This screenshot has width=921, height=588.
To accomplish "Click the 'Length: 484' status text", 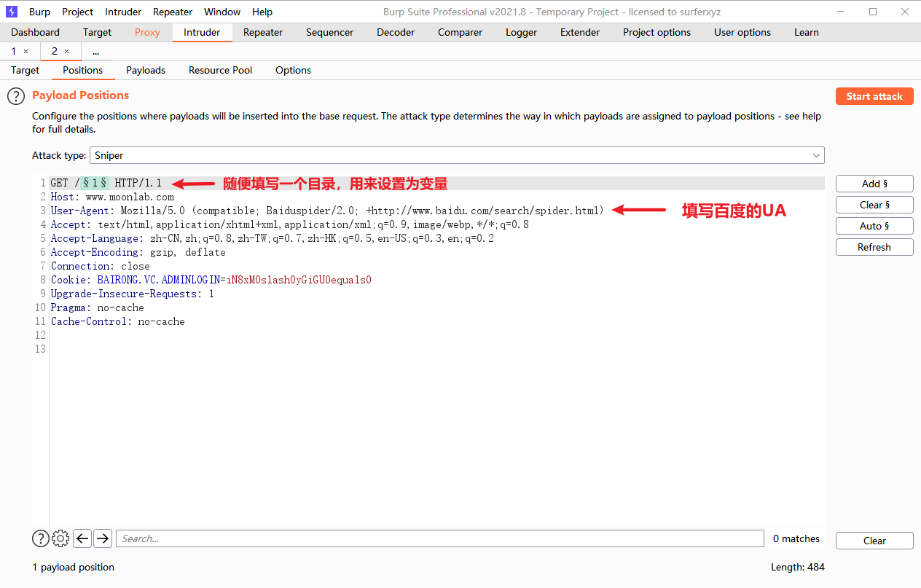I will 798,567.
